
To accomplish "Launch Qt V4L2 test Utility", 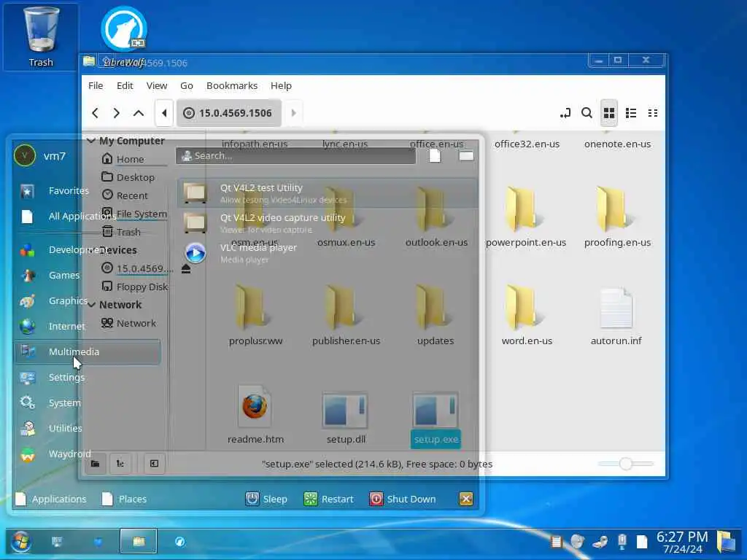I will point(328,192).
